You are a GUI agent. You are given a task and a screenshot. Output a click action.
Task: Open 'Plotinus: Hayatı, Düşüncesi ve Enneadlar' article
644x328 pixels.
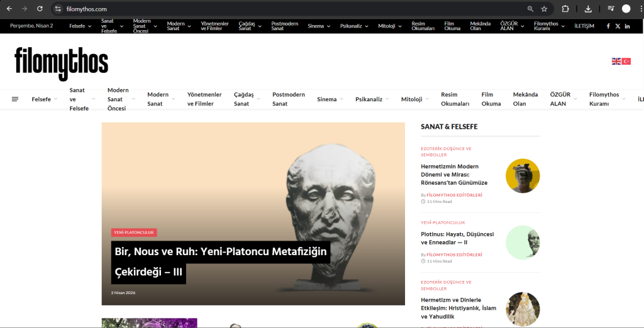coord(457,238)
